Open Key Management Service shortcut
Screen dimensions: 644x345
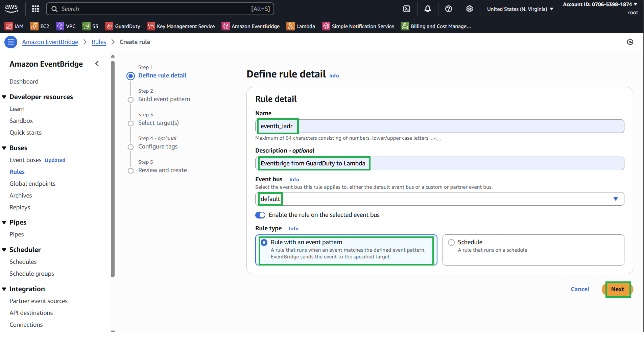181,26
